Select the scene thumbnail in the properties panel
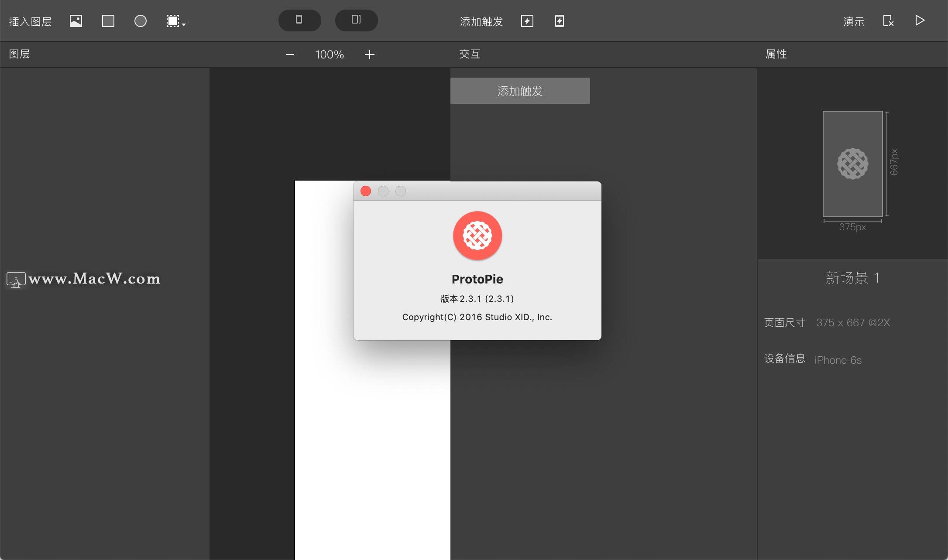Image resolution: width=948 pixels, height=560 pixels. point(853,164)
